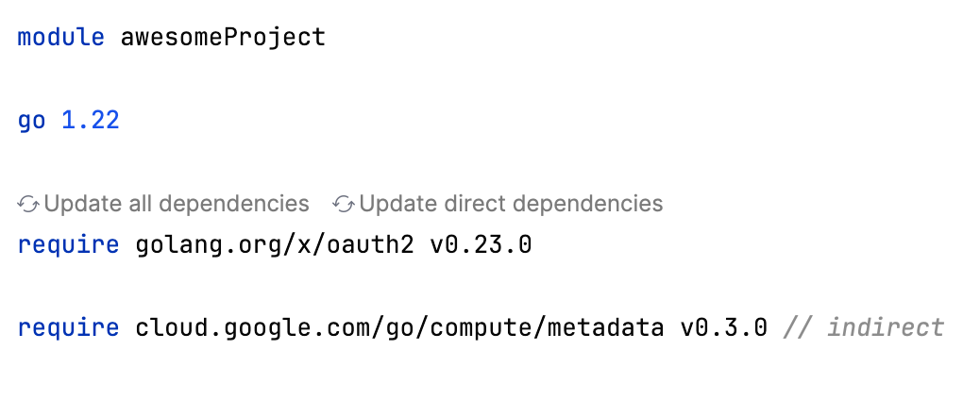Click the module keyword
The height and width of the screenshot is (400, 980).
tap(61, 38)
